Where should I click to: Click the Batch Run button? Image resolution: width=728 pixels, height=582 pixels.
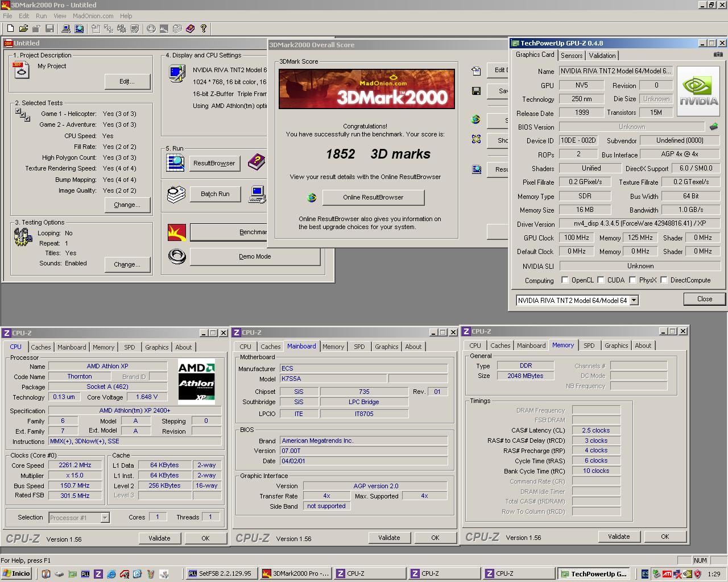(x=215, y=194)
